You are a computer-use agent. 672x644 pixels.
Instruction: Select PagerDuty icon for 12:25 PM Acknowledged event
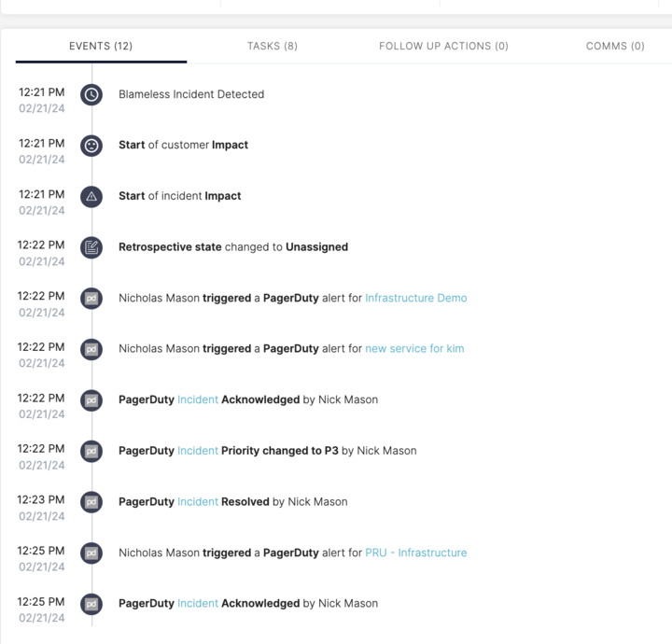91,604
